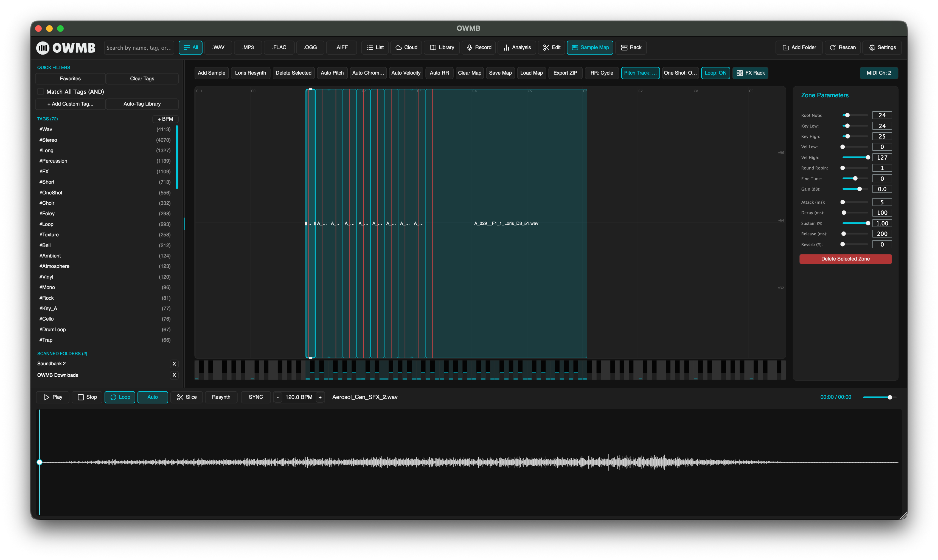Toggle Auto playback mode
This screenshot has width=938, height=560.
click(x=153, y=397)
